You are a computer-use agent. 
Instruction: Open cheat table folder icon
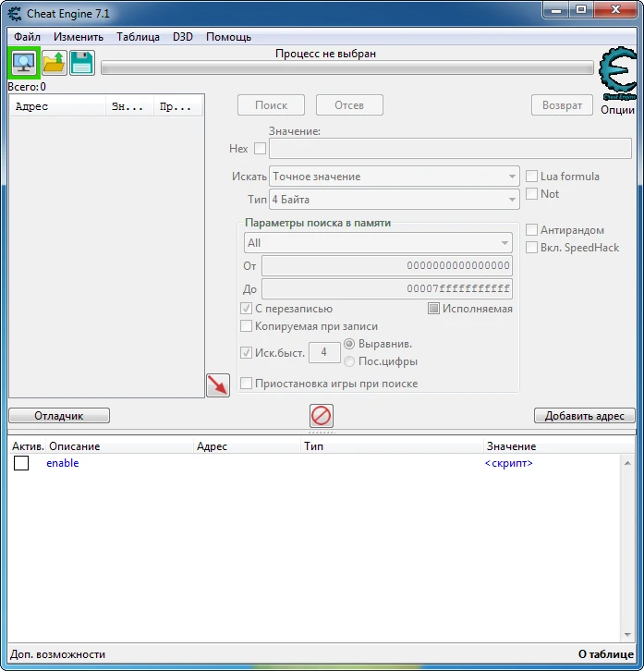point(54,63)
